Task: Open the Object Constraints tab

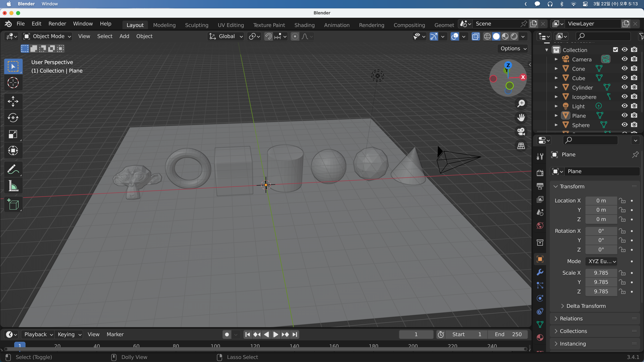Action: 540,311
